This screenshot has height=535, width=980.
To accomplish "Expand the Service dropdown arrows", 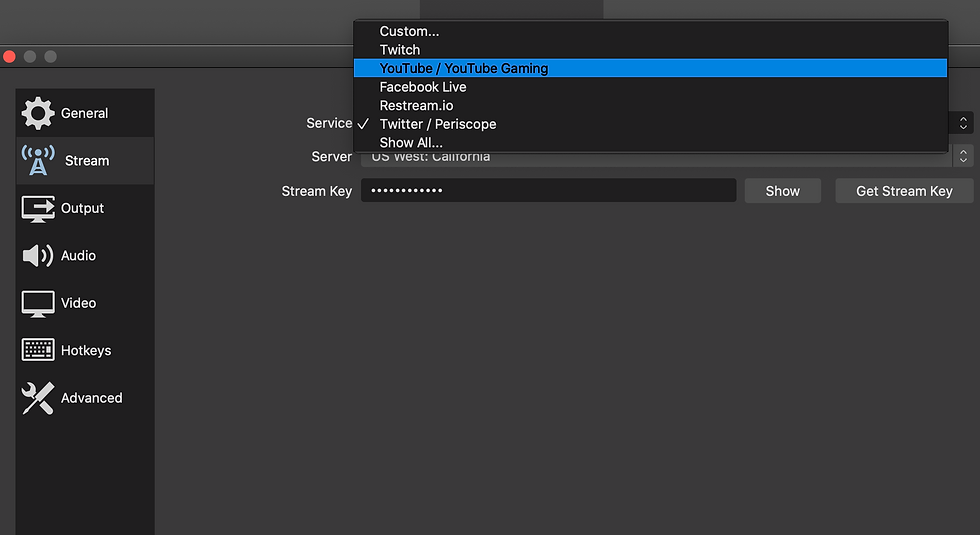I will [963, 123].
